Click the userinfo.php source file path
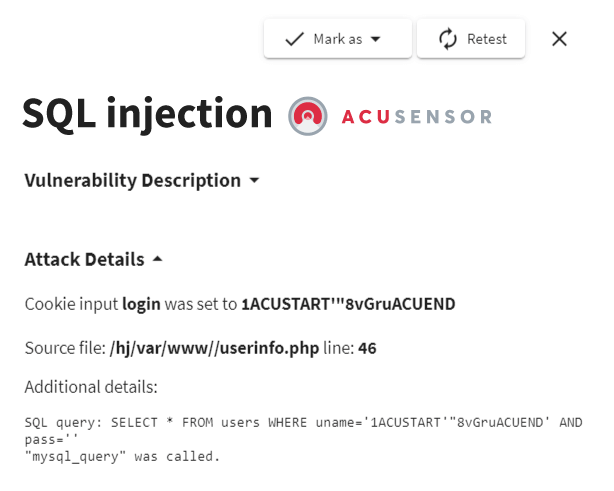Viewport: 614px width, 491px height. click(x=212, y=349)
